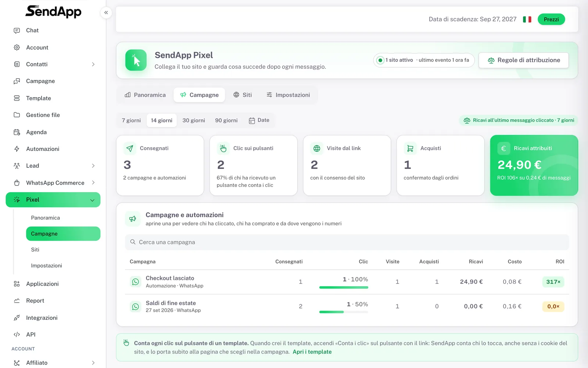Click the euro icon on Ricavi attribuiti card
This screenshot has width=588, height=368.
[503, 148]
